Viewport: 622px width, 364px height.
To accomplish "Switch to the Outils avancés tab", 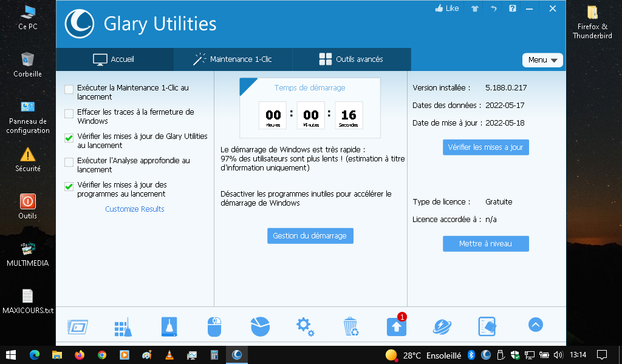I will pyautogui.click(x=352, y=59).
